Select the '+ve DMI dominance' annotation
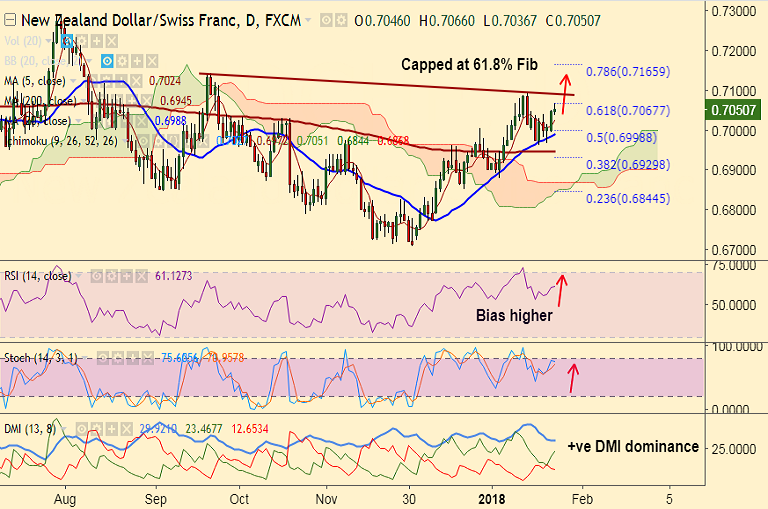The width and height of the screenshot is (768, 509). (x=633, y=447)
